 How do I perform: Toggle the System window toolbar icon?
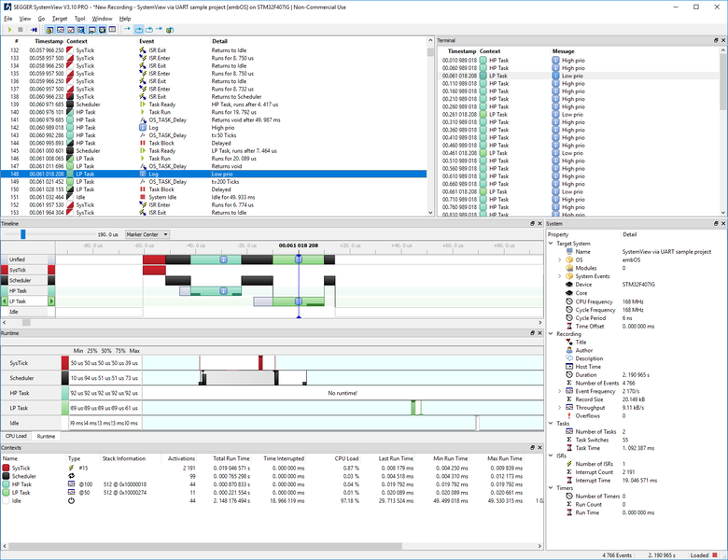point(112,30)
